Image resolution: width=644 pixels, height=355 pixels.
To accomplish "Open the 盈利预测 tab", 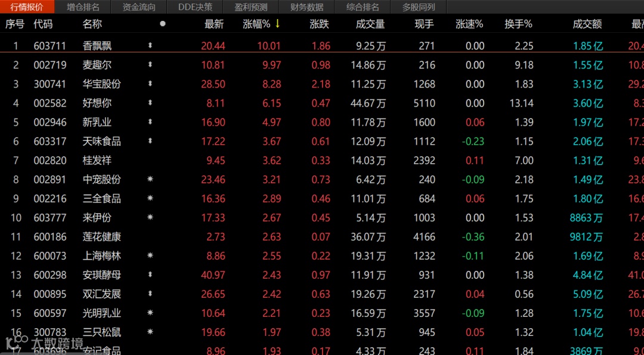I will (251, 7).
